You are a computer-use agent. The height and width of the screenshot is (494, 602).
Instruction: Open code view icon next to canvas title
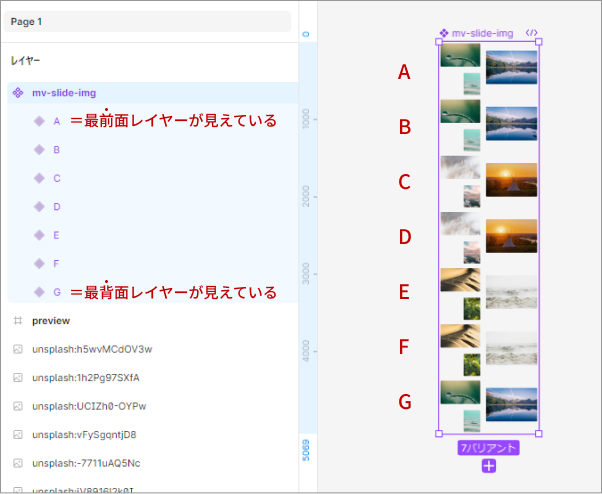click(531, 33)
